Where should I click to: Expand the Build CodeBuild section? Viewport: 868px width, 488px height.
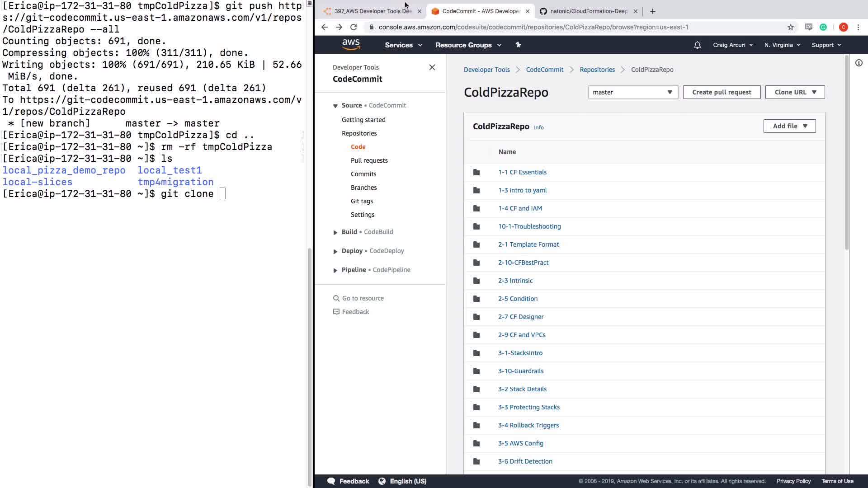[335, 232]
